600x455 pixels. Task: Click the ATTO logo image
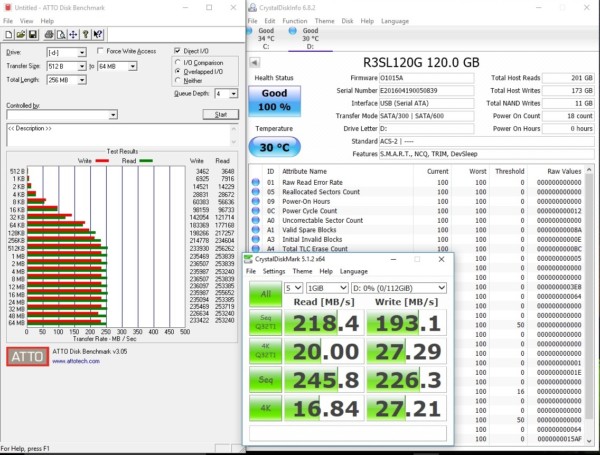pos(28,357)
